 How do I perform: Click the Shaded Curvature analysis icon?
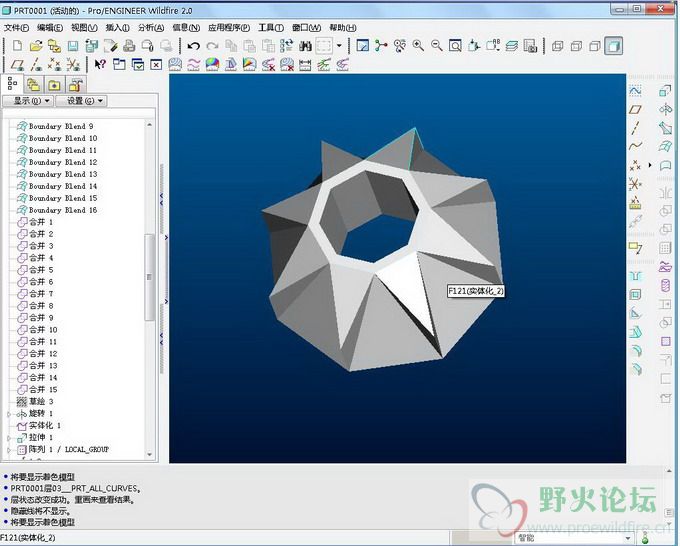pos(212,65)
